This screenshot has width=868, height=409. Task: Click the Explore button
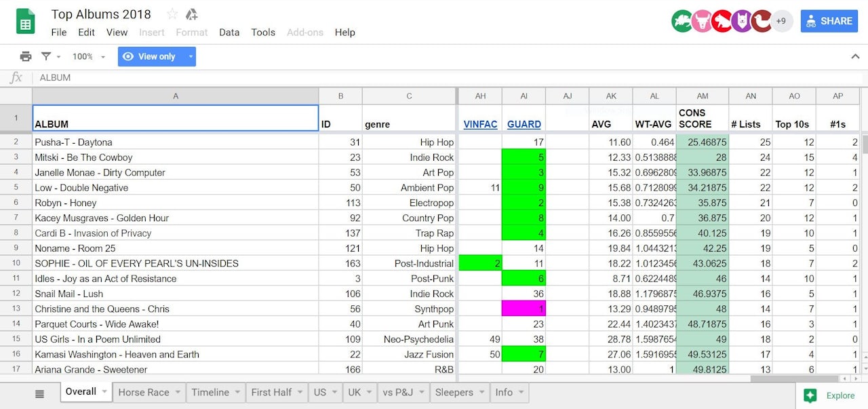point(831,396)
